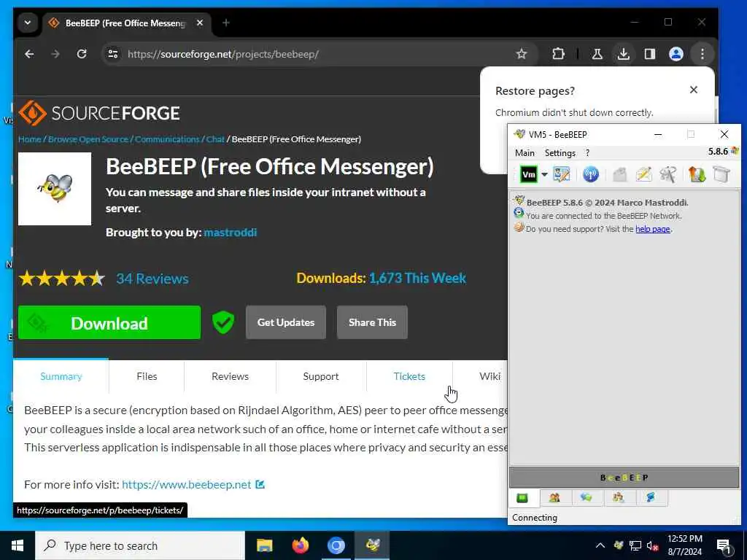747x560 pixels.
Task: Toggle the browser side panel icon
Action: [x=650, y=54]
